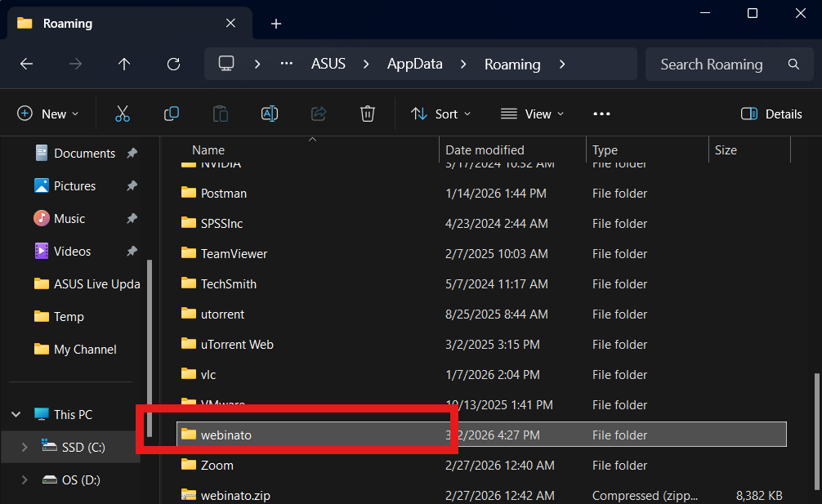The width and height of the screenshot is (822, 504).
Task: Click the Share icon in toolbar
Action: 318,114
